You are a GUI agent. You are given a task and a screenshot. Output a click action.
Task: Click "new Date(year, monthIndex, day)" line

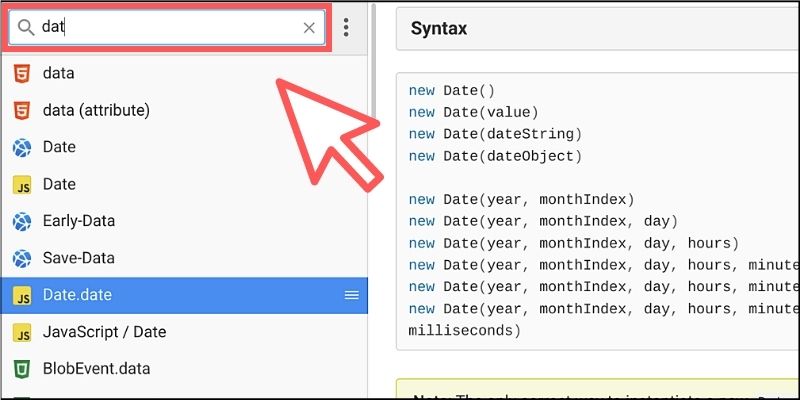tap(543, 221)
